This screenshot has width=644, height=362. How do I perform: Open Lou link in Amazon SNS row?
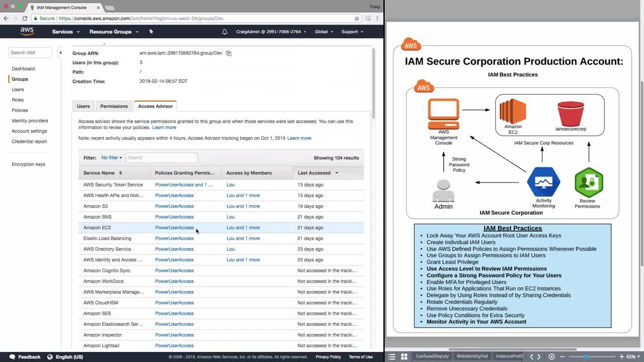(x=230, y=217)
